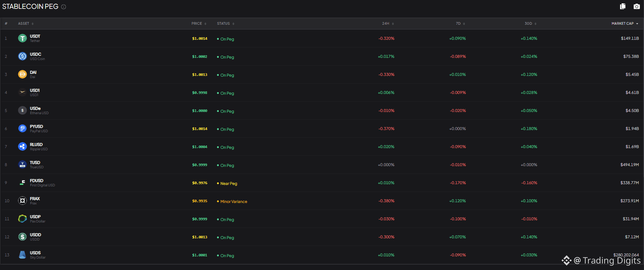Sort by the # rank column
This screenshot has height=270, width=644.
coord(6,24)
